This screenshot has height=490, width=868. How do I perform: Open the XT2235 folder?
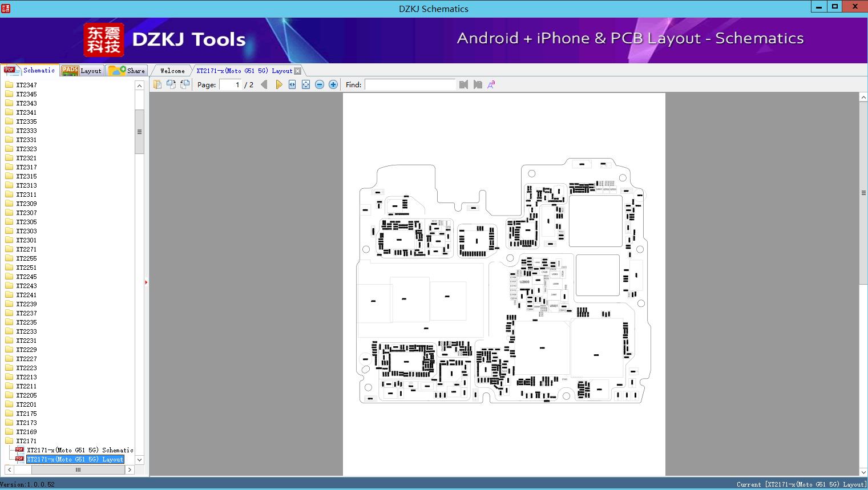click(x=21, y=322)
